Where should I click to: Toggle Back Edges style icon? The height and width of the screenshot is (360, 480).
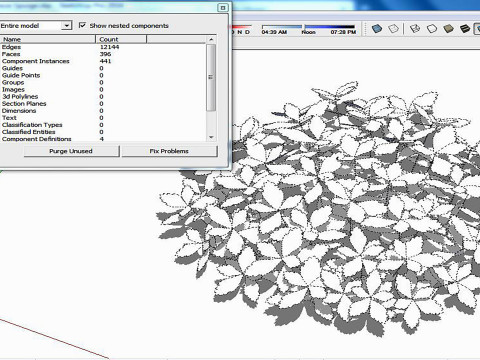click(x=394, y=29)
